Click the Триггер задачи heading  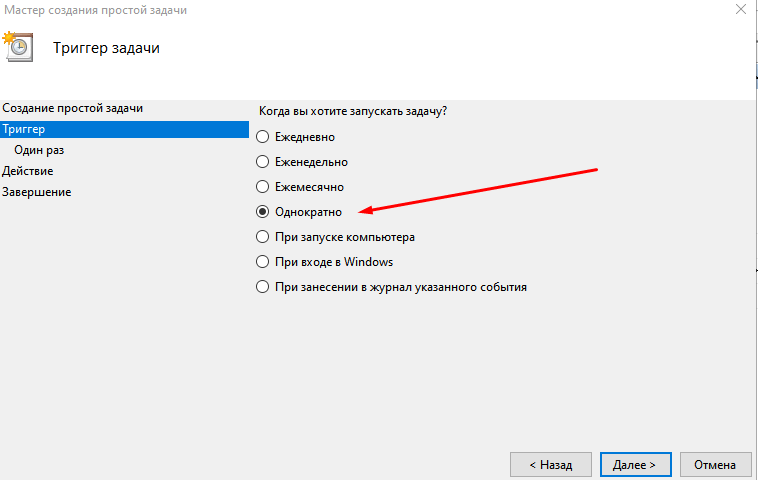pyautogui.click(x=107, y=48)
